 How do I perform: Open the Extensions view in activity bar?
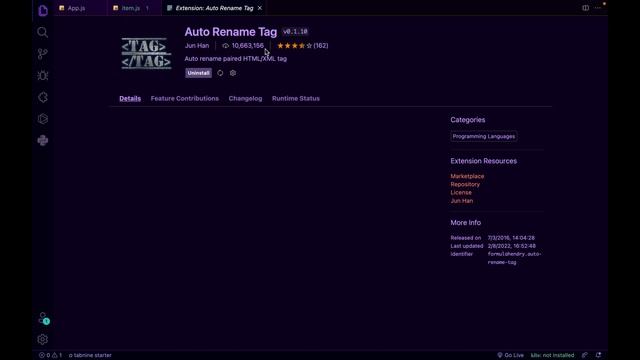click(x=42, y=97)
